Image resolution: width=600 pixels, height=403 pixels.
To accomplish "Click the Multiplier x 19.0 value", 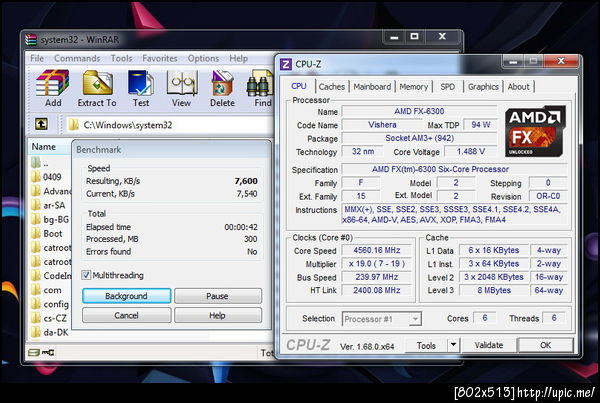I will (377, 264).
